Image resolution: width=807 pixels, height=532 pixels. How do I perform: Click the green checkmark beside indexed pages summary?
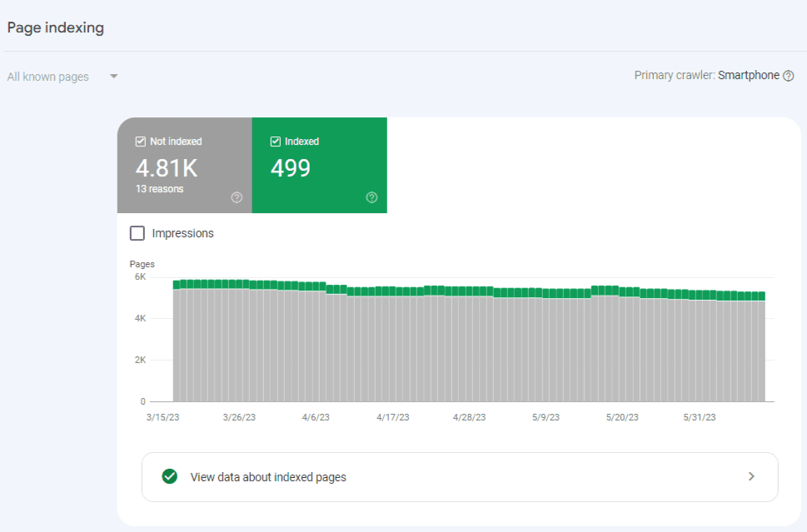point(169,476)
